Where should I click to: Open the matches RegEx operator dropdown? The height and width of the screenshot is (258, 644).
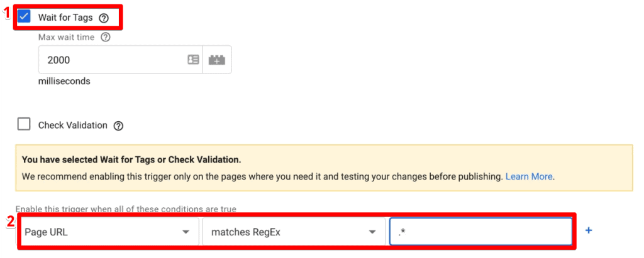pos(294,232)
